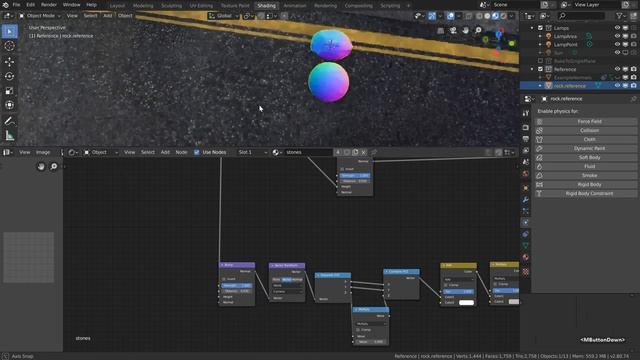Image resolution: width=640 pixels, height=360 pixels.
Task: Select the Measure tool
Action: 9,136
